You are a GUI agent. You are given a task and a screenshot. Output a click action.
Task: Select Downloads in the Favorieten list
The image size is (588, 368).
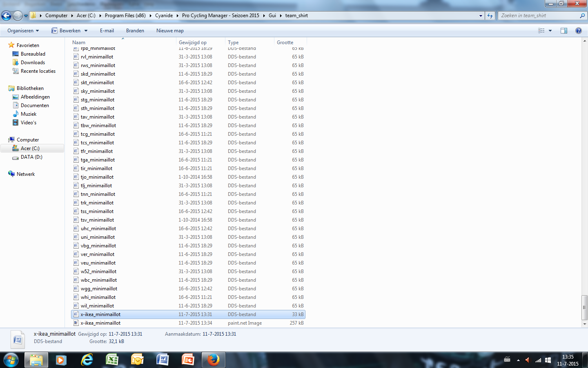(33, 63)
